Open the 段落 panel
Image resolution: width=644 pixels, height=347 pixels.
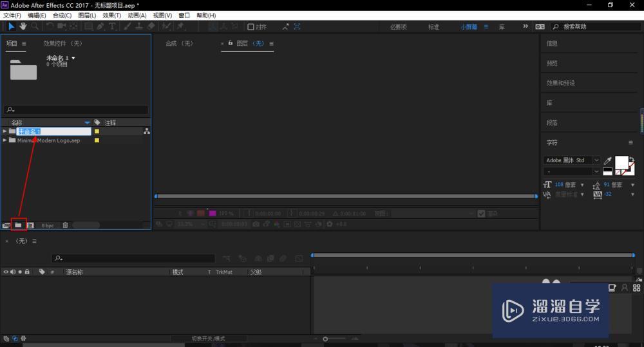[x=552, y=123]
